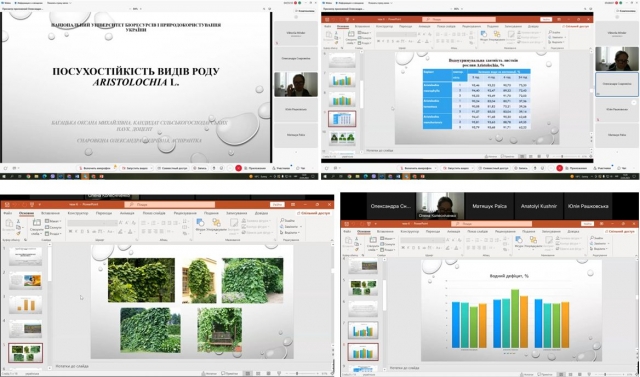Click Arrange (Упорядкувати) icon in table-slide window

(x=497, y=34)
